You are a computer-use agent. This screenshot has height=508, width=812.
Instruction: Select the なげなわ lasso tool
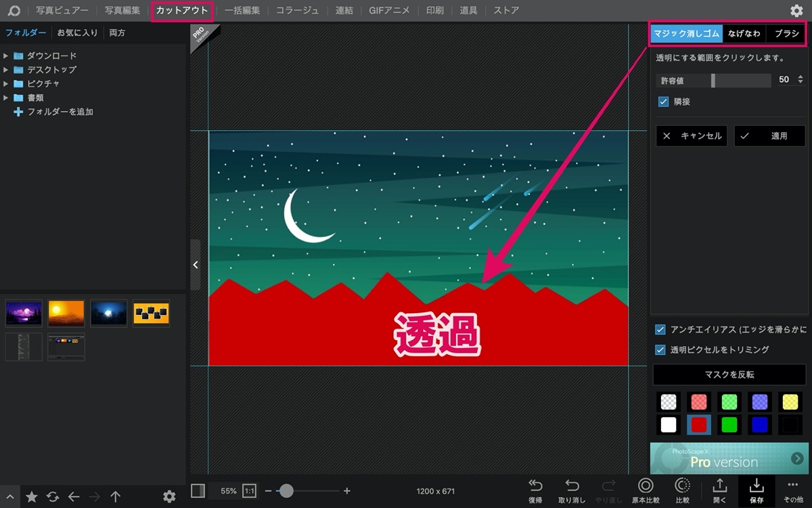(x=744, y=33)
